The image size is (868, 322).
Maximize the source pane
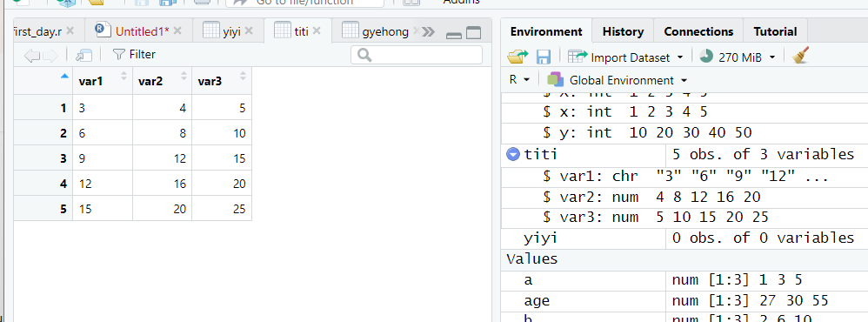[473, 33]
